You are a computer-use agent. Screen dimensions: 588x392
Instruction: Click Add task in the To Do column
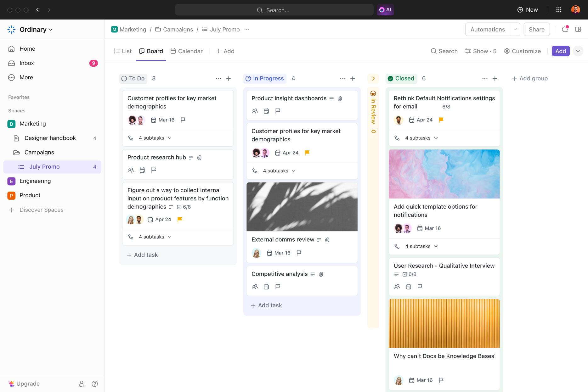pyautogui.click(x=142, y=255)
